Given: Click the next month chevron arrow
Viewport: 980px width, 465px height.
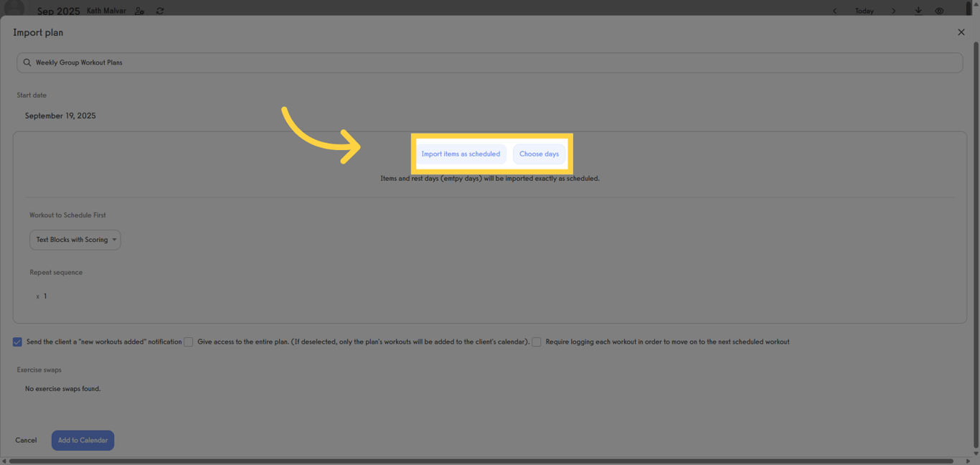Looking at the screenshot, I should 894,11.
